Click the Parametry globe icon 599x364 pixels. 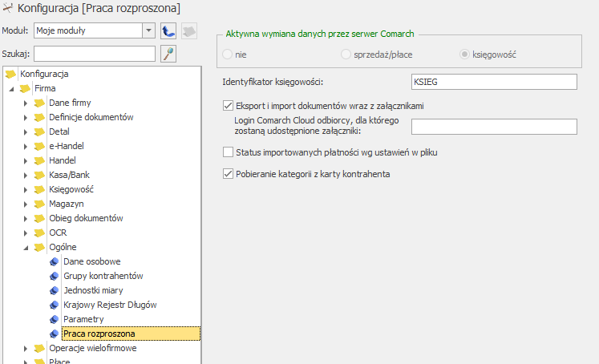pyautogui.click(x=54, y=319)
